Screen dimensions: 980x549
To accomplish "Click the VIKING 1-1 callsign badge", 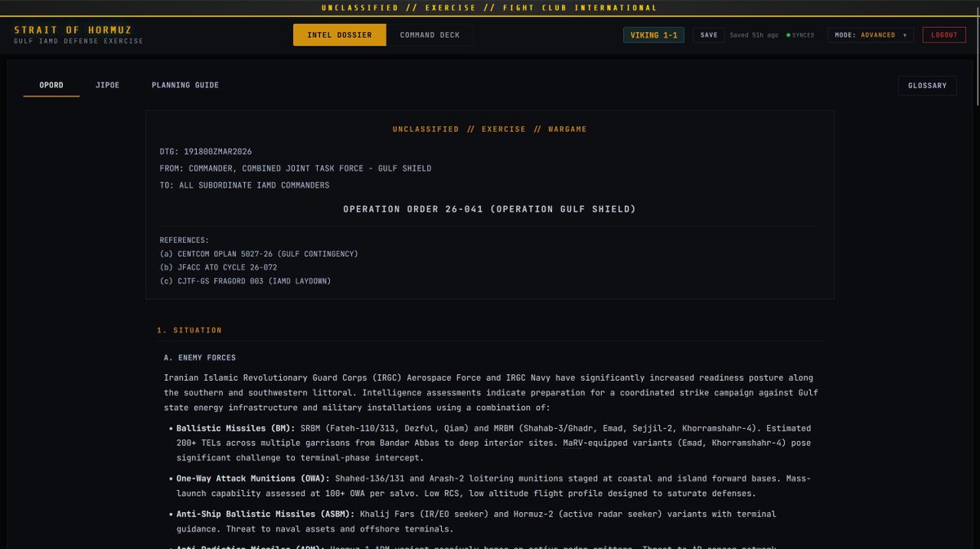I will [654, 35].
